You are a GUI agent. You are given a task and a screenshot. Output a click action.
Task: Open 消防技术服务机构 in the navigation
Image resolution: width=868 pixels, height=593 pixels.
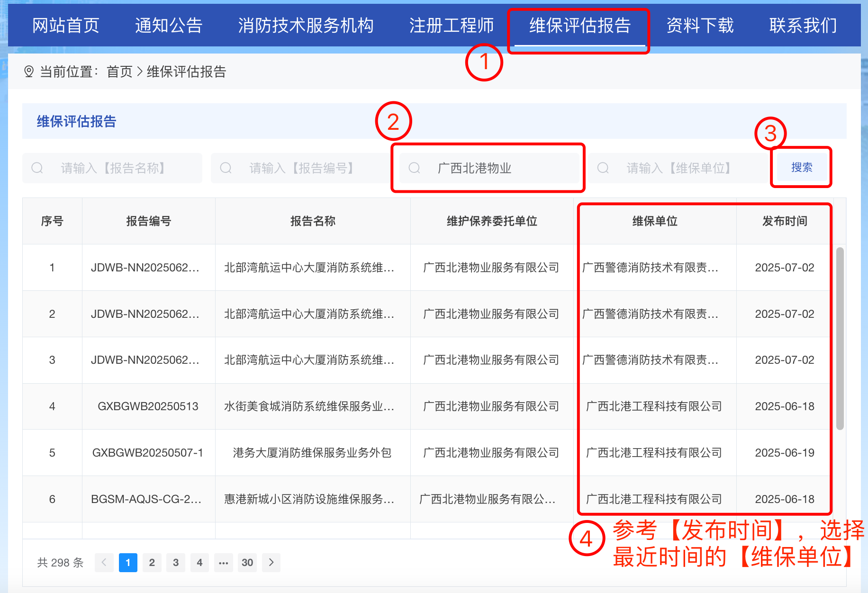[306, 26]
